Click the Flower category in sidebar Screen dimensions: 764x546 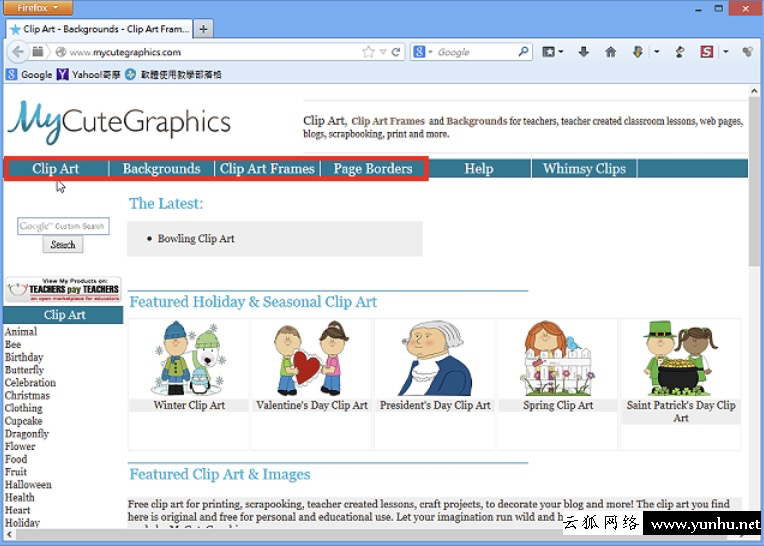pyautogui.click(x=20, y=446)
